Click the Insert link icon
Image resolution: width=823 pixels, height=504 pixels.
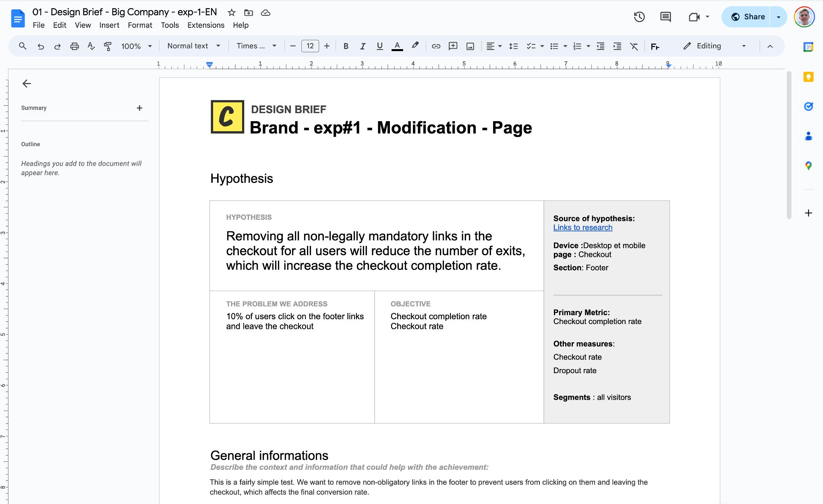click(x=435, y=45)
